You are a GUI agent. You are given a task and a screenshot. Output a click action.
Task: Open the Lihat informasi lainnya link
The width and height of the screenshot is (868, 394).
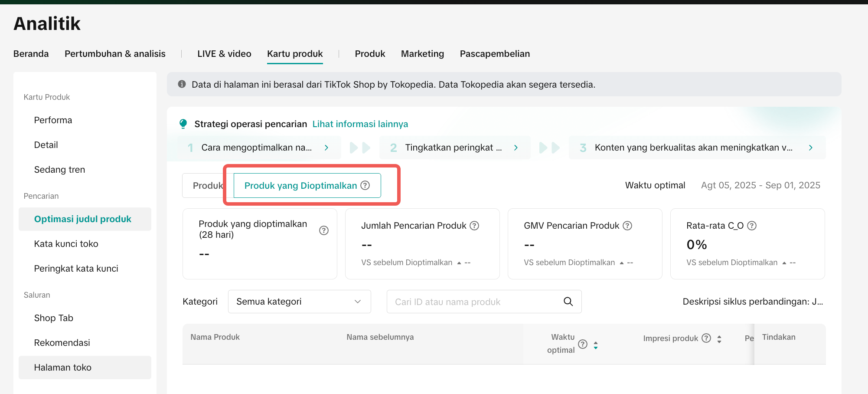point(360,124)
